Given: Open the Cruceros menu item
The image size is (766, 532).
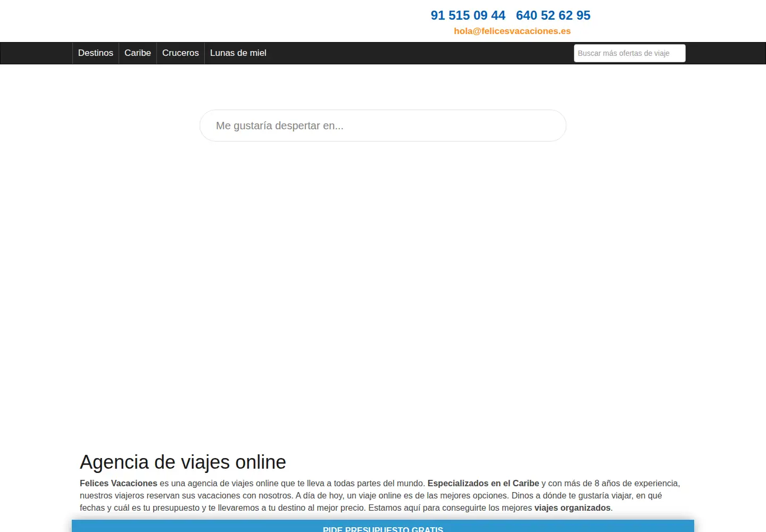Looking at the screenshot, I should point(180,53).
